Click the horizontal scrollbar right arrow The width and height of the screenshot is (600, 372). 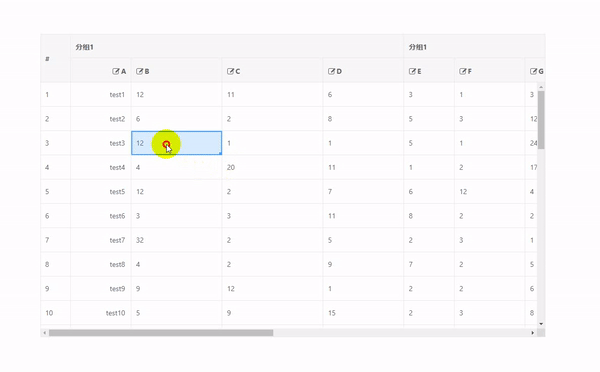pos(533,333)
